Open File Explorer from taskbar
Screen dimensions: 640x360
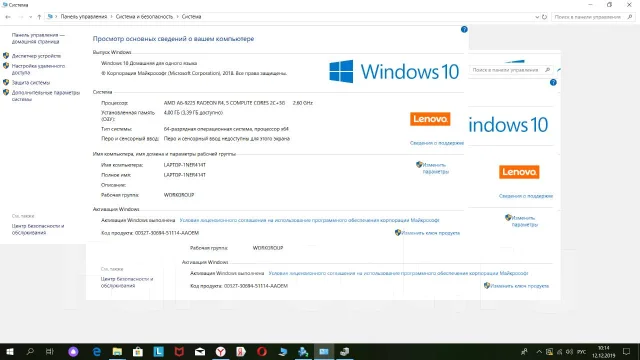[117, 351]
